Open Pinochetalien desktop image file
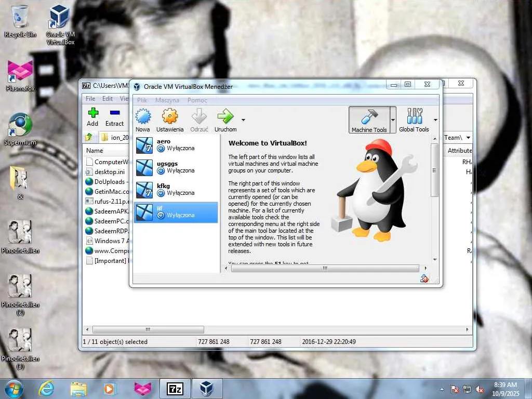The width and height of the screenshot is (532, 399). point(20,237)
